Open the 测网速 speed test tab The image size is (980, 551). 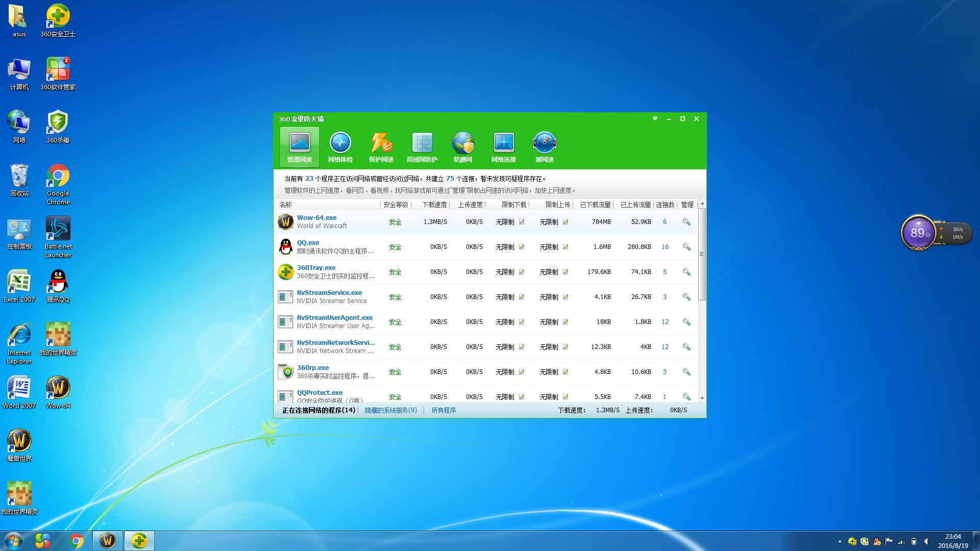coord(545,146)
